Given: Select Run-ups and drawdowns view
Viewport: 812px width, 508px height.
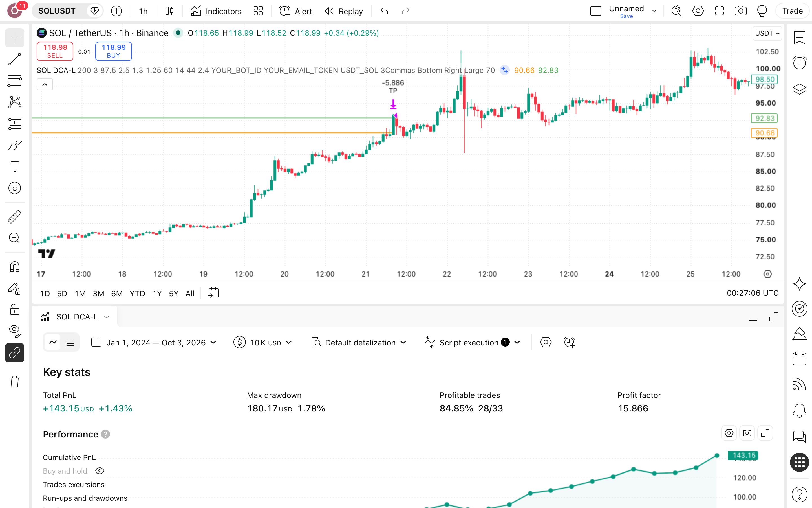Looking at the screenshot, I should [85, 498].
